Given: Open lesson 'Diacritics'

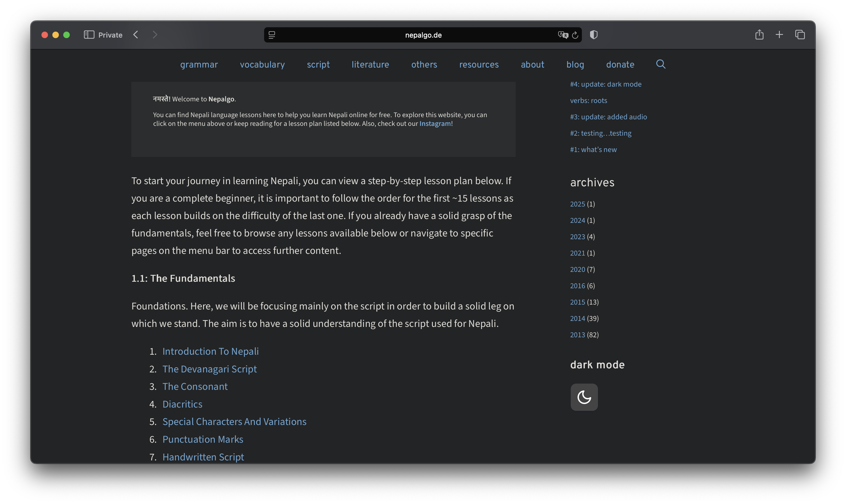Looking at the screenshot, I should (182, 404).
